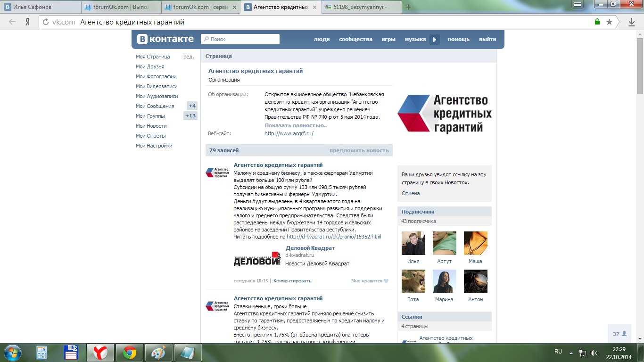The width and height of the screenshot is (644, 362).
Task: Switch to the Илья Сафонов tab
Action: [40, 7]
